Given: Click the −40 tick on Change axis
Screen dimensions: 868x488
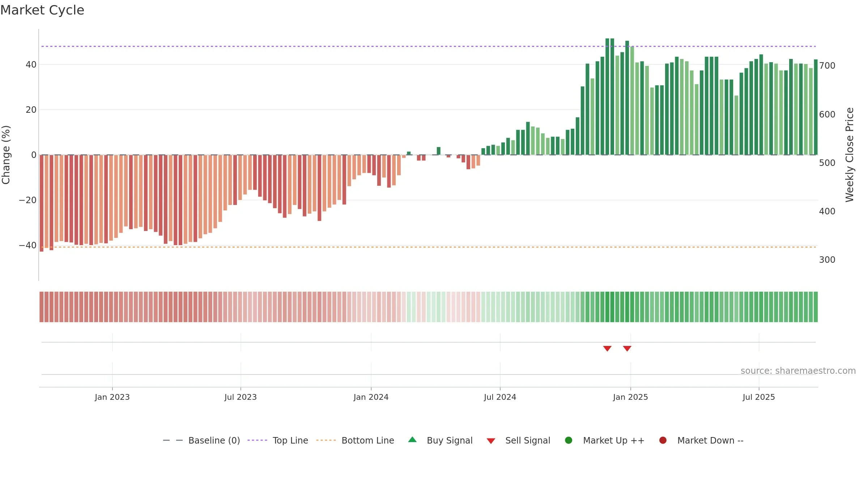Looking at the screenshot, I should pos(28,245).
